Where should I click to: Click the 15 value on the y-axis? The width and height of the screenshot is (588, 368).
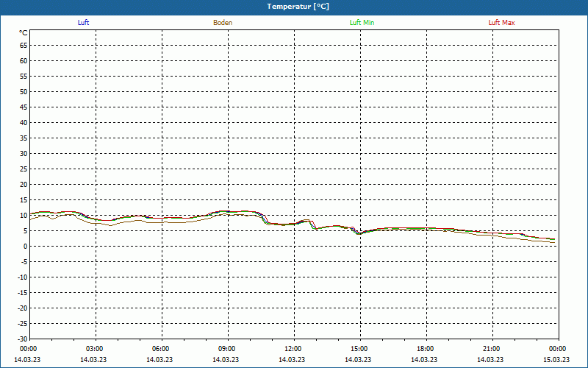(24, 200)
